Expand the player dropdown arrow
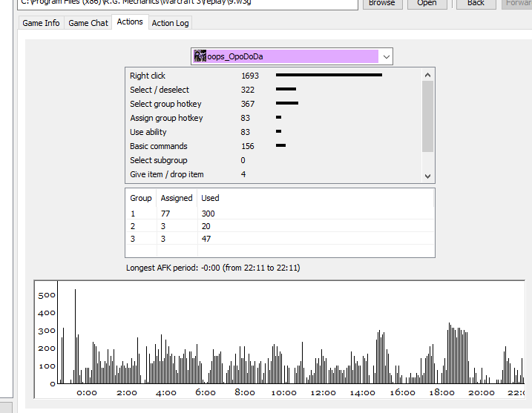Screen dimensions: 532x413 386,56
